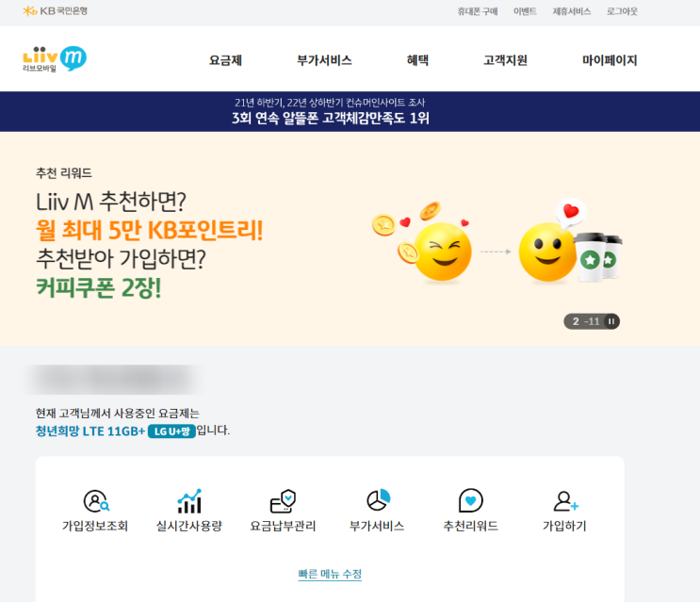
Task: Open 청년희망 LTE 11GB+ plan link
Action: click(90, 431)
